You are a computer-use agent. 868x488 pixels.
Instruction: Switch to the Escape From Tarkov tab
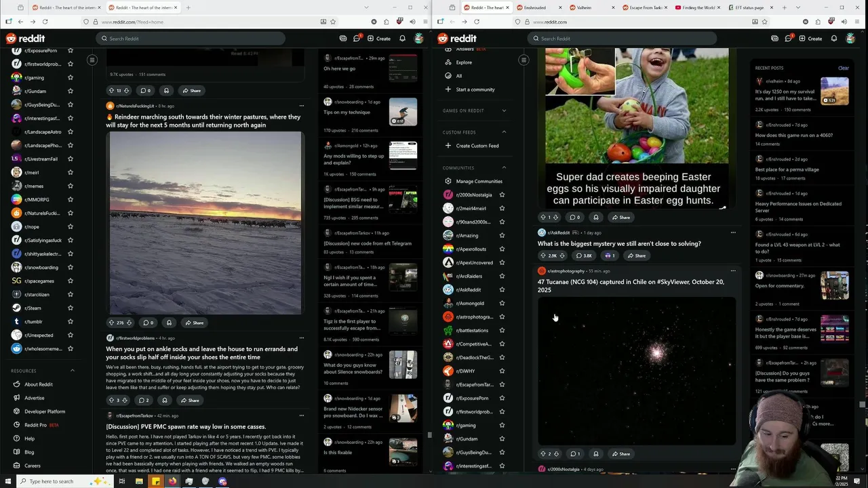point(645,7)
